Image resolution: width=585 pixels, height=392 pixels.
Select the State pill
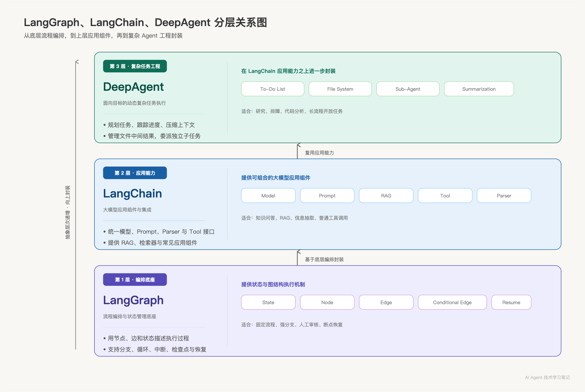[268, 302]
